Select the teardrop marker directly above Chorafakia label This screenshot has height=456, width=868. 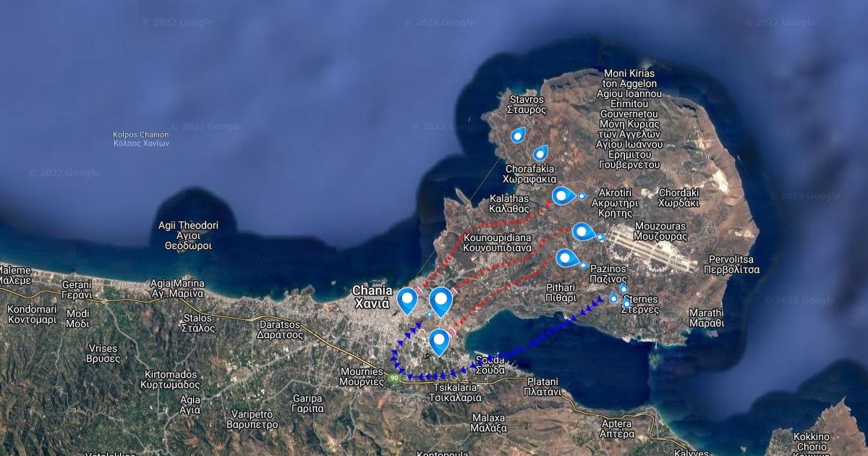(x=540, y=153)
